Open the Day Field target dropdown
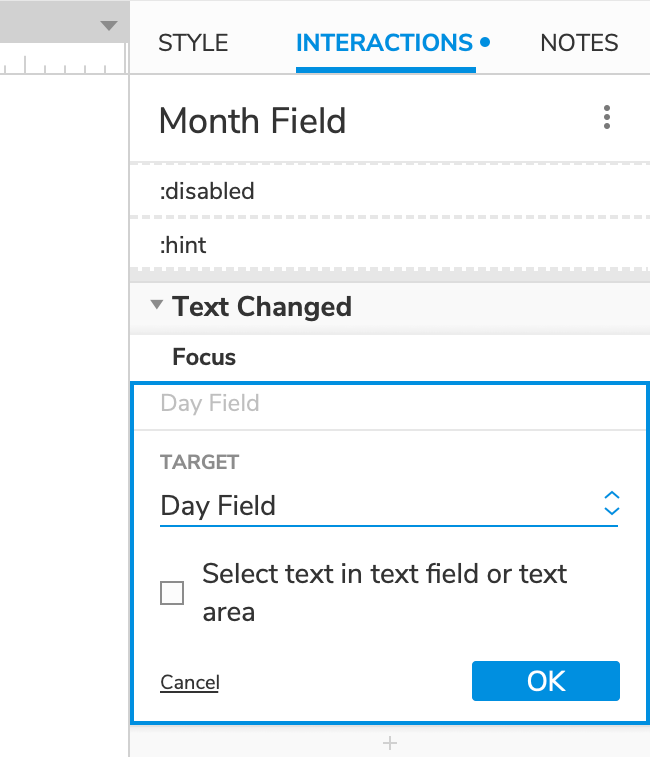The image size is (650, 757). point(611,504)
